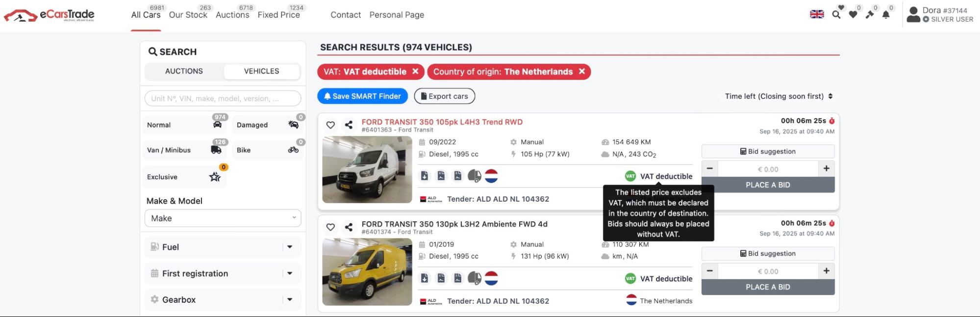This screenshot has width=980, height=317.
Task: Click the Export cars button
Action: 444,96
